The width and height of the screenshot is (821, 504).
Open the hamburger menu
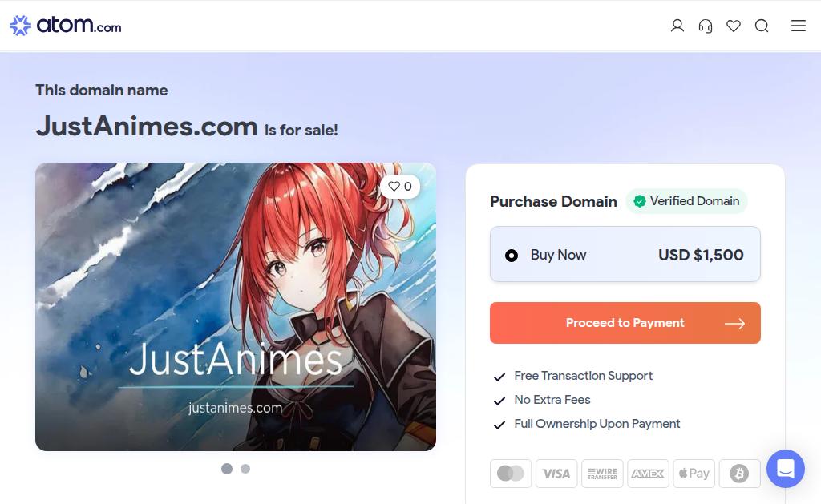pyautogui.click(x=798, y=26)
